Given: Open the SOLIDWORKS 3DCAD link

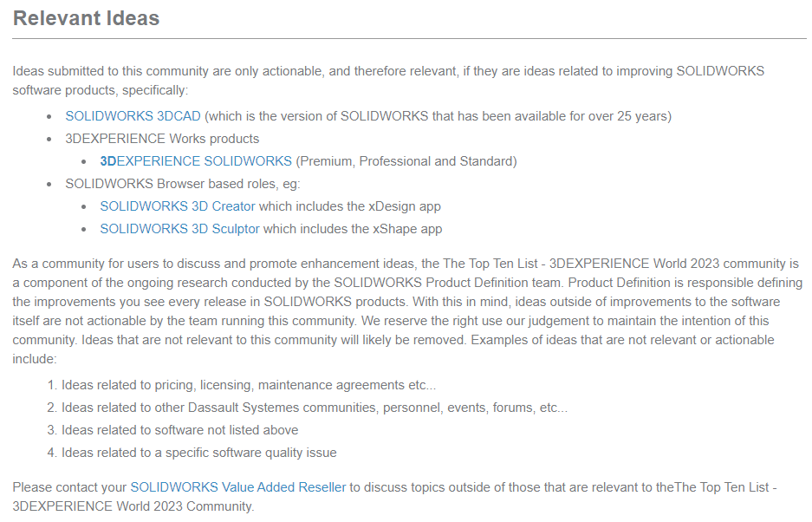Looking at the screenshot, I should [x=133, y=116].
